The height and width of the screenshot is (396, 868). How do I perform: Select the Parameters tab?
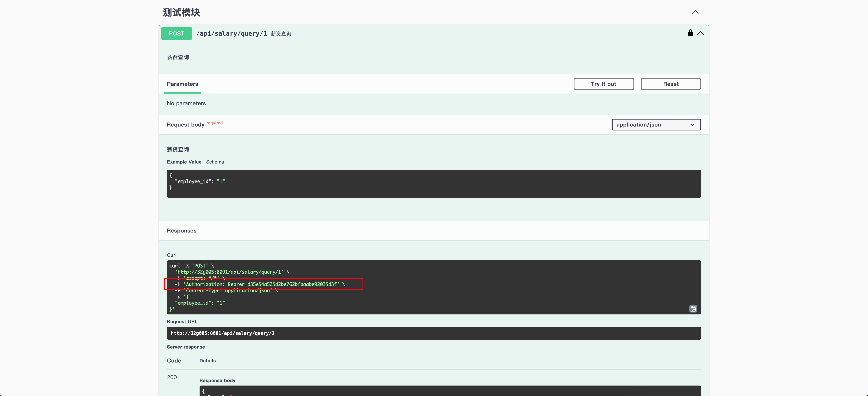point(182,84)
